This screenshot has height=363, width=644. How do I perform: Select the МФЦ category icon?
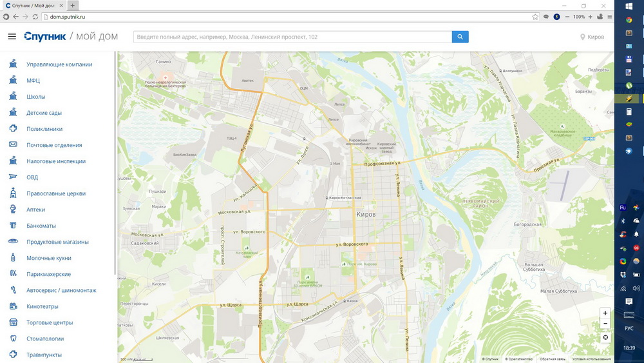[x=13, y=80]
